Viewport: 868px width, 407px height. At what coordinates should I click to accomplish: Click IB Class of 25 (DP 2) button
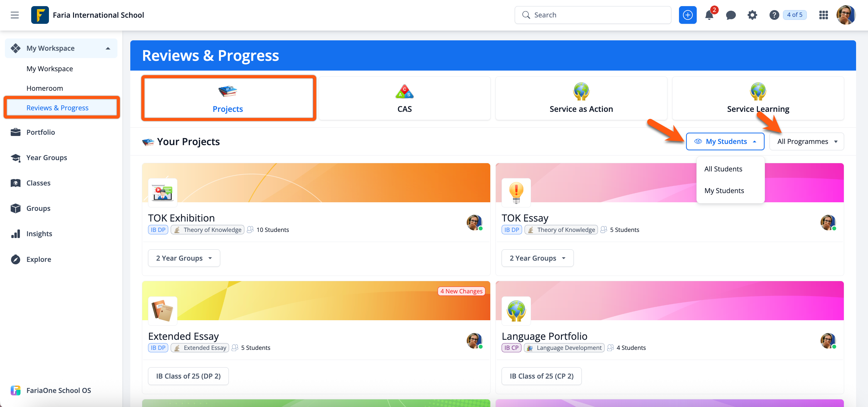pyautogui.click(x=188, y=376)
